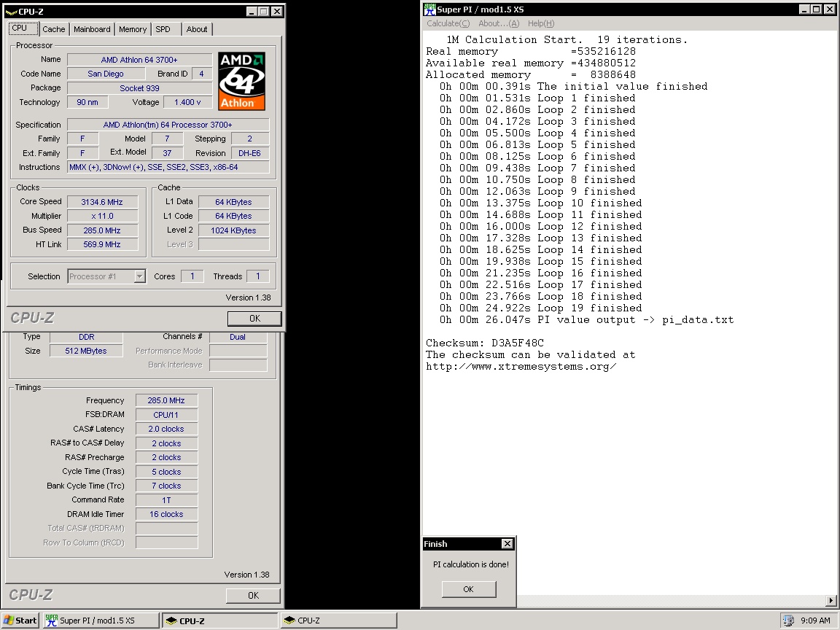The height and width of the screenshot is (630, 840).
Task: Click the memory Size 512 MBytes value
Action: pos(86,351)
